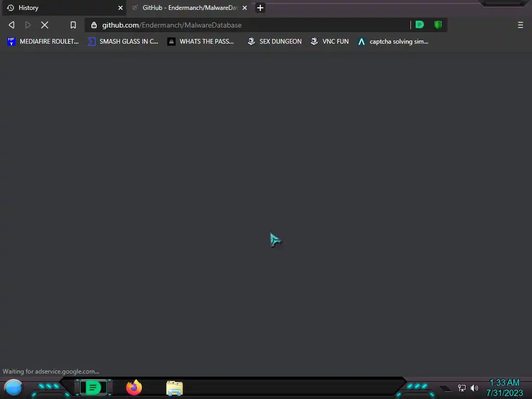Open the VNC FUN bookmark
The image size is (532, 399).
tap(330, 42)
